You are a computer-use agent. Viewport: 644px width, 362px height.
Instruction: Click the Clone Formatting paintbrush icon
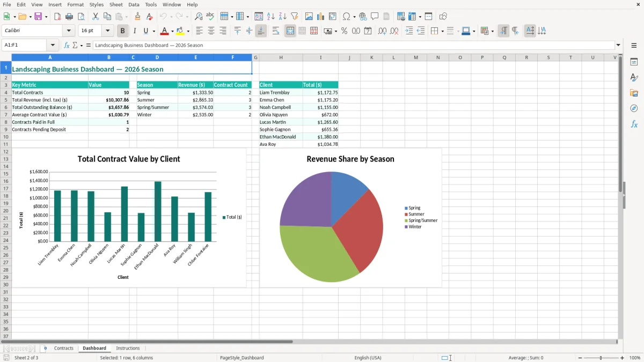click(138, 17)
